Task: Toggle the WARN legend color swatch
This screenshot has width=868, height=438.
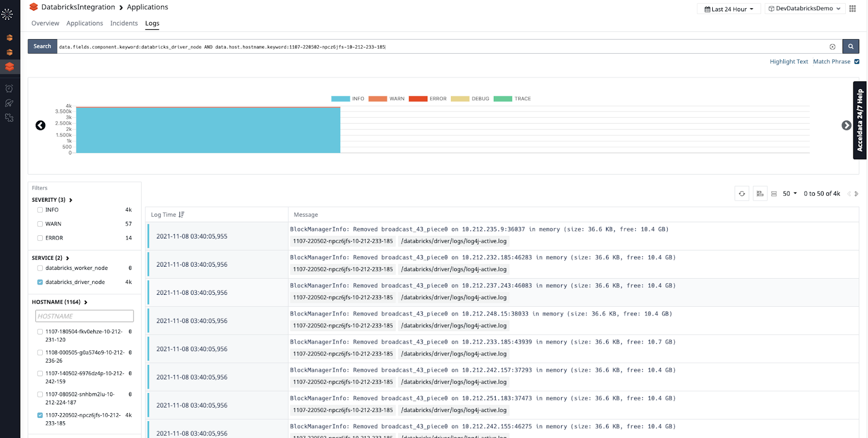Action: click(378, 99)
